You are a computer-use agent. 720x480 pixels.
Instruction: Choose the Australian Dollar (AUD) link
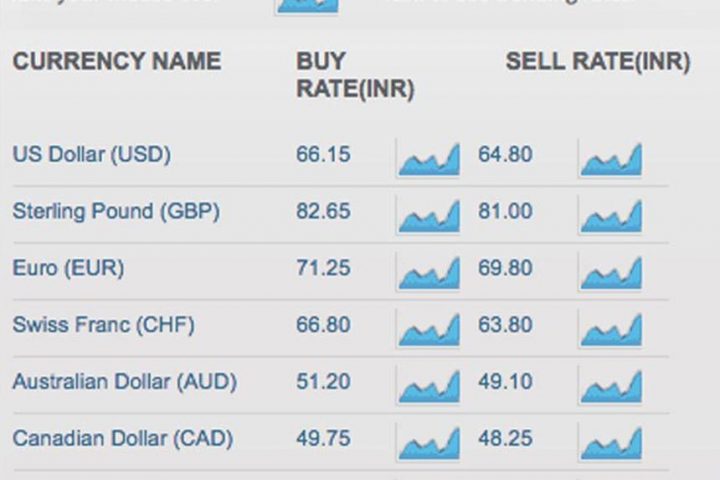(x=125, y=382)
